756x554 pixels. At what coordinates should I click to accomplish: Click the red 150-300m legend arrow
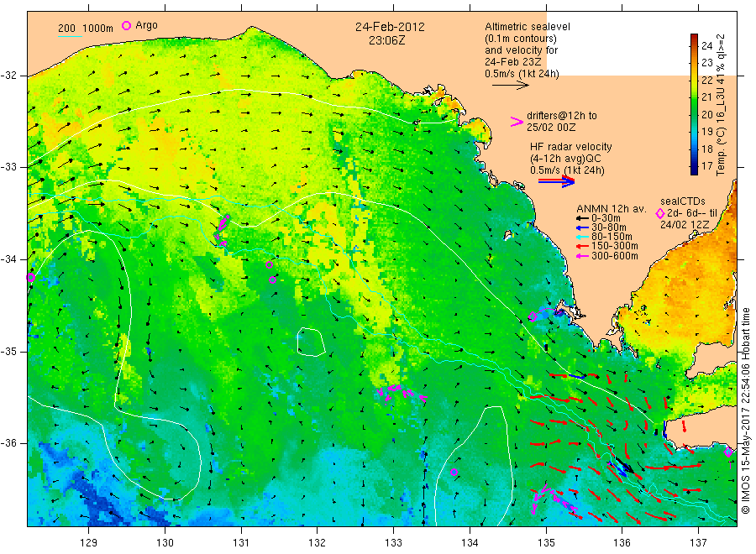582,246
